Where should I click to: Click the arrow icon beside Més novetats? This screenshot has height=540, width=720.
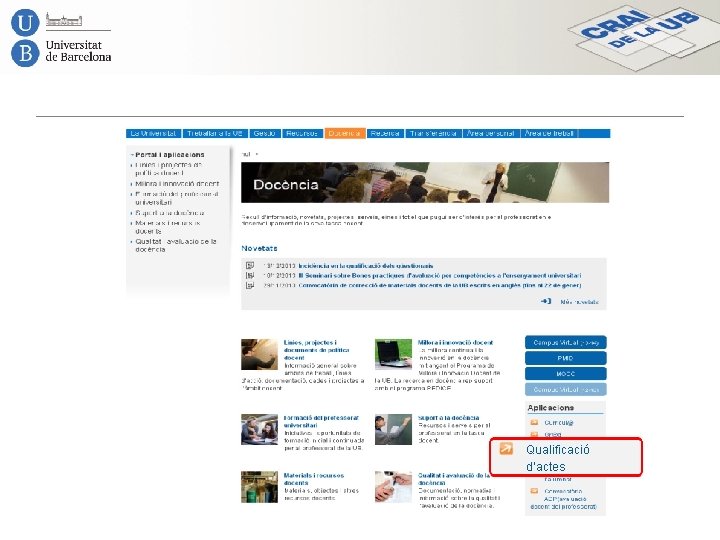coord(546,301)
